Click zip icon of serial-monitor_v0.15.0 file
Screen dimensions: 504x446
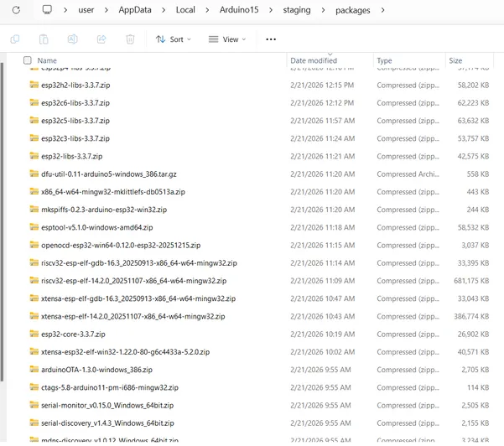[x=34, y=405]
